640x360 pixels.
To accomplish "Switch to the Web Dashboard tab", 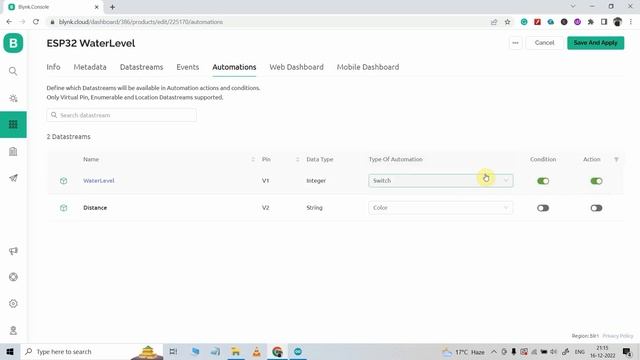I will [296, 67].
